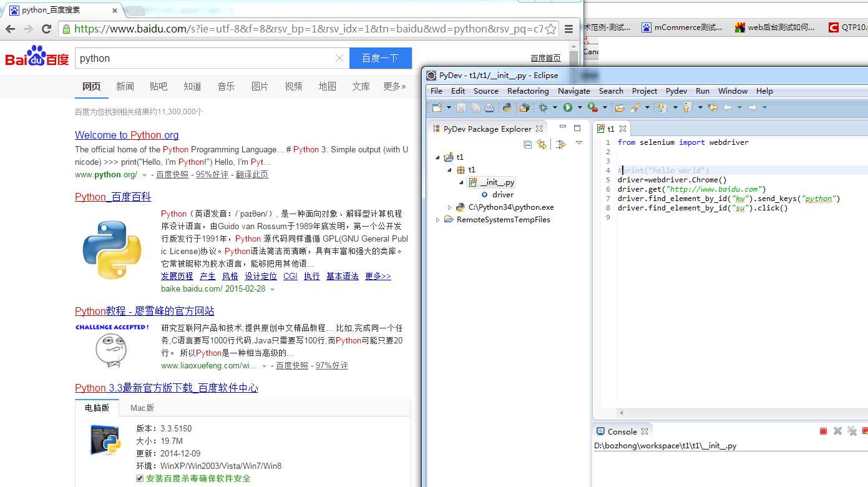Run the script with green Run button
868x487 pixels.
[568, 107]
